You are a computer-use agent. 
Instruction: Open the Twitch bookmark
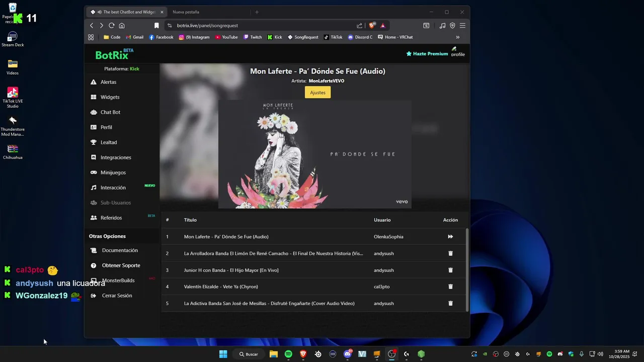(x=253, y=37)
